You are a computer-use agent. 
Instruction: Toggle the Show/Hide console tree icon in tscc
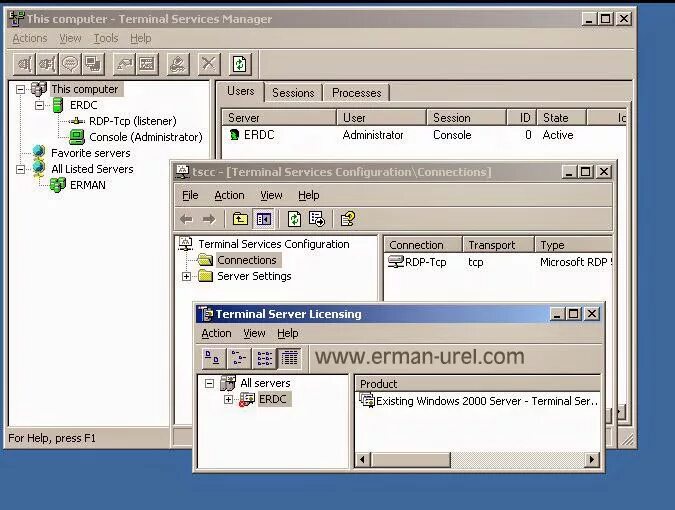tap(263, 219)
